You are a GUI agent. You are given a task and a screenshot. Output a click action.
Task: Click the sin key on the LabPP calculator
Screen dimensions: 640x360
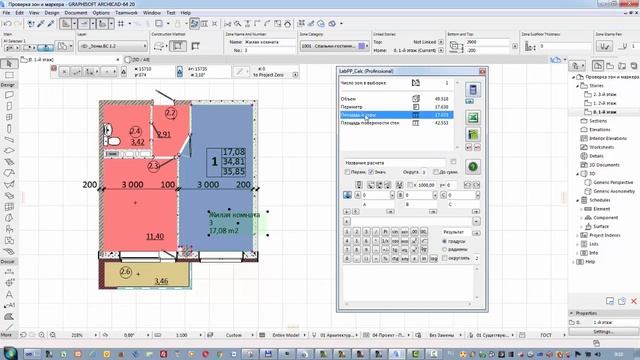(395, 232)
